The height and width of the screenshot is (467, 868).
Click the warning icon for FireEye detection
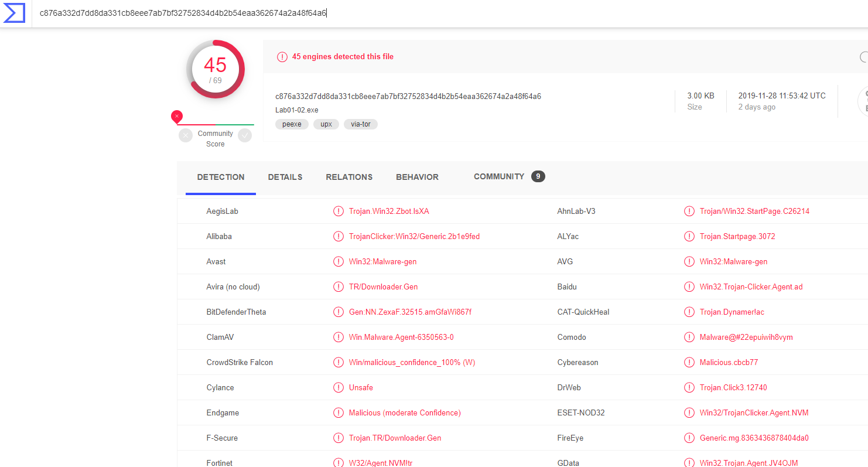[x=689, y=438]
